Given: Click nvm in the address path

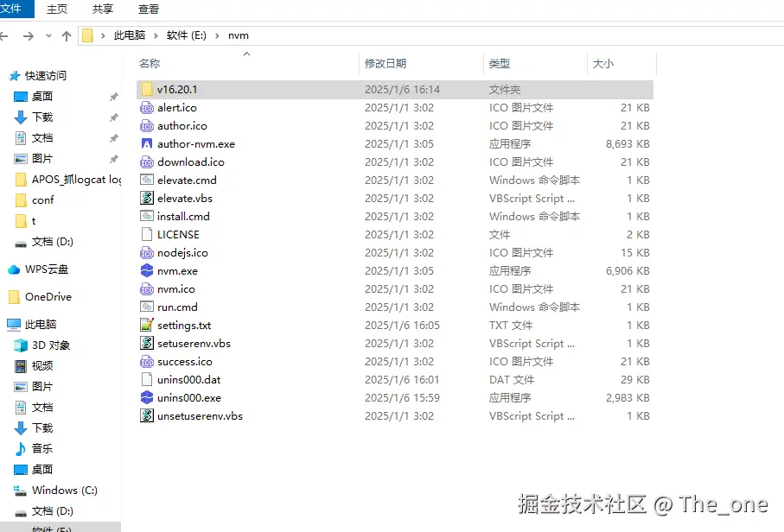Looking at the screenshot, I should (239, 35).
